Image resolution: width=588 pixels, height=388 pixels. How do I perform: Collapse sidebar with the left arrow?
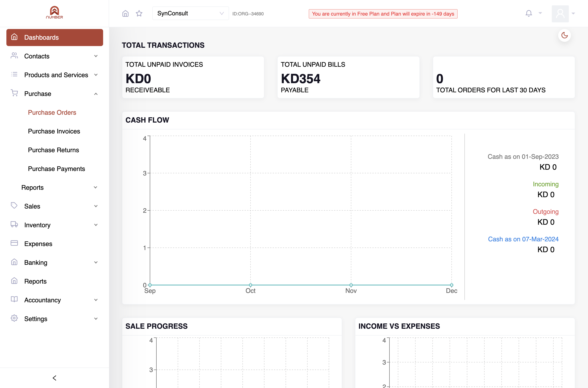pos(54,378)
